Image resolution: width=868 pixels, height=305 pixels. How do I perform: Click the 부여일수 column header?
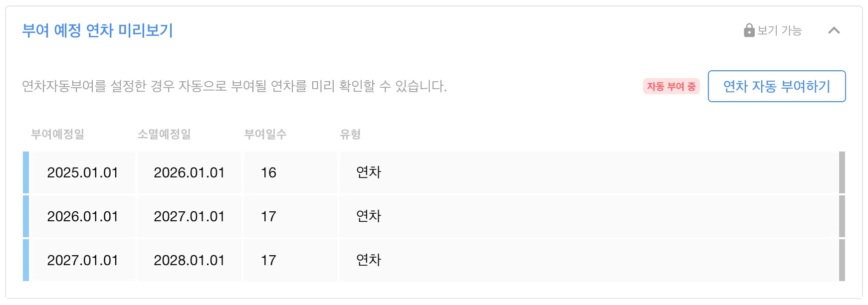(265, 134)
